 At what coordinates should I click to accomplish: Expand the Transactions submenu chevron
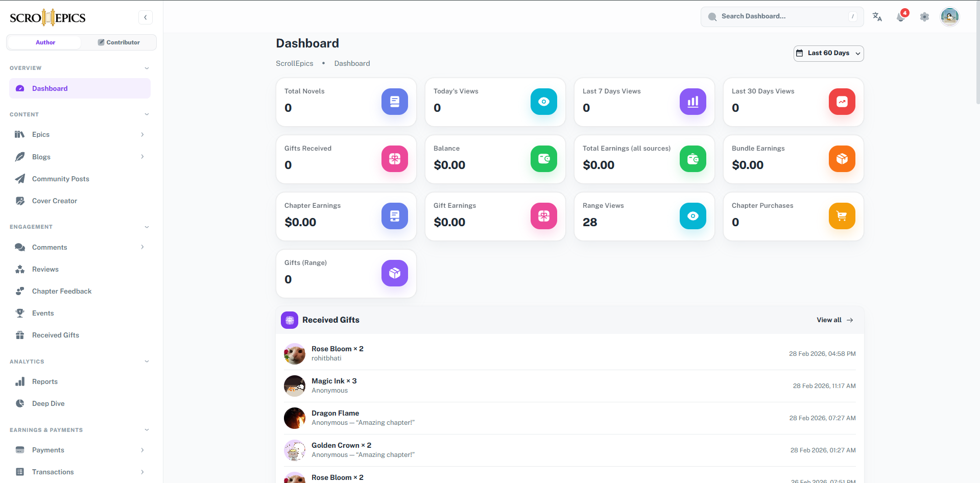[142, 472]
